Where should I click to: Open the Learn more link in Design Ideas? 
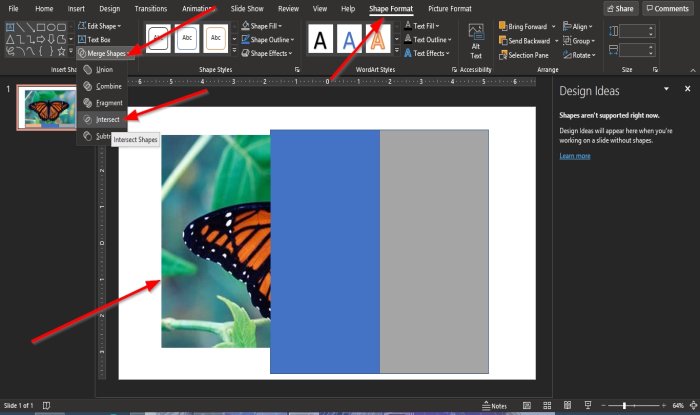[574, 156]
